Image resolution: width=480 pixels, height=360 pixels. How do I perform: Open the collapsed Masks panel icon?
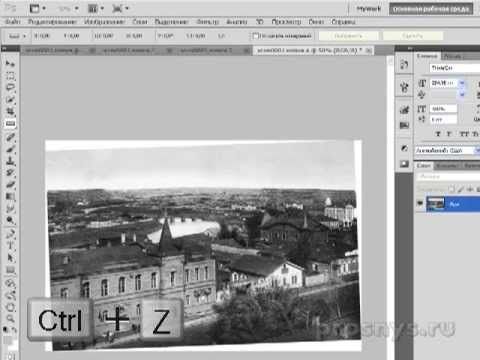(404, 164)
